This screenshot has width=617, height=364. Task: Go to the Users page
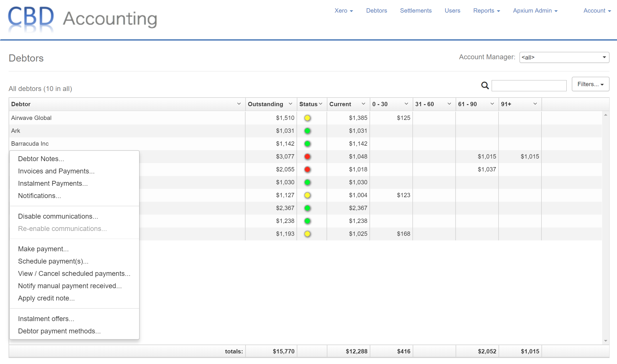pyautogui.click(x=452, y=11)
